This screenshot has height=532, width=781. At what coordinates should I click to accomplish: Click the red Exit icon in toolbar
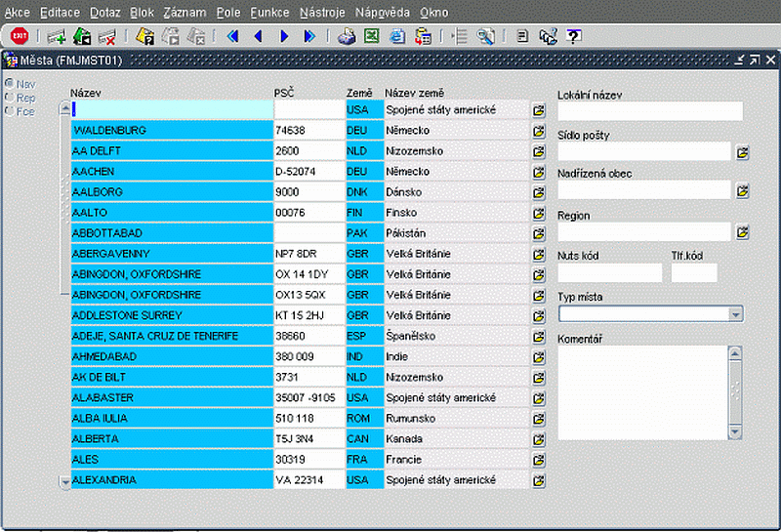point(19,36)
